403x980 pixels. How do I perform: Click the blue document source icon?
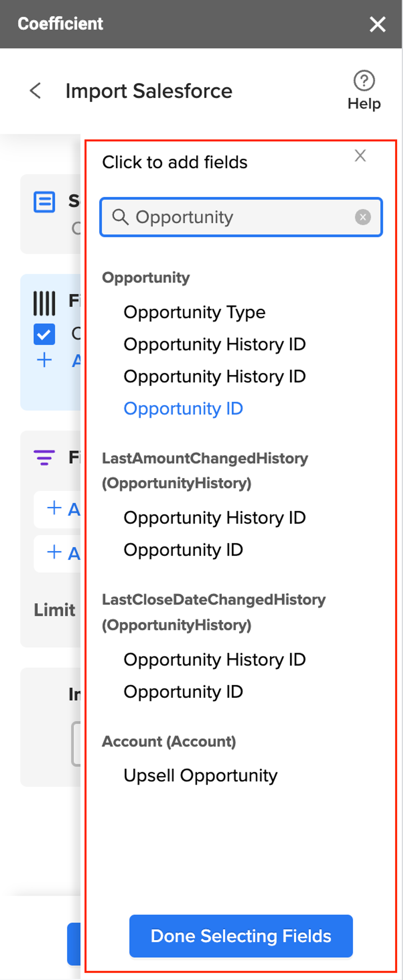[45, 202]
